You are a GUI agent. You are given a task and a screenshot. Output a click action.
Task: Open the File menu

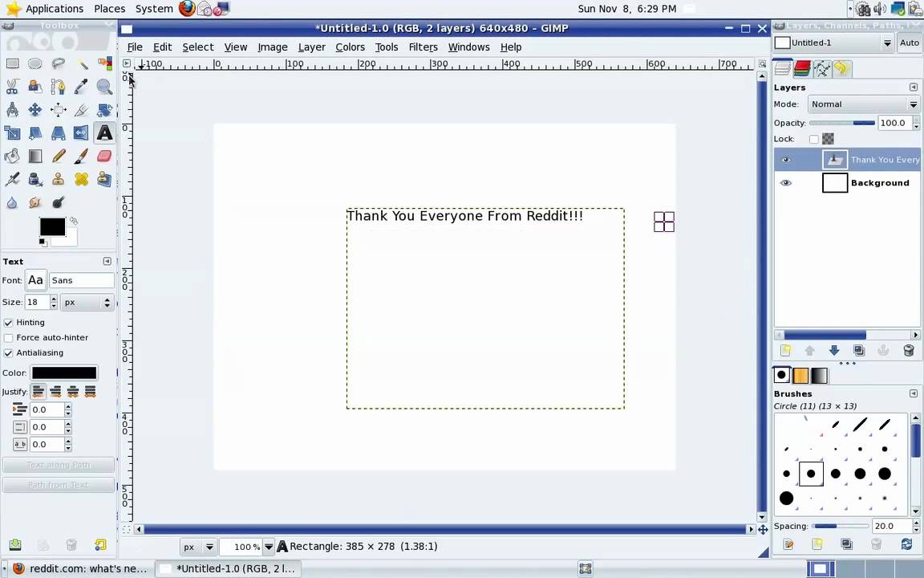coord(135,47)
